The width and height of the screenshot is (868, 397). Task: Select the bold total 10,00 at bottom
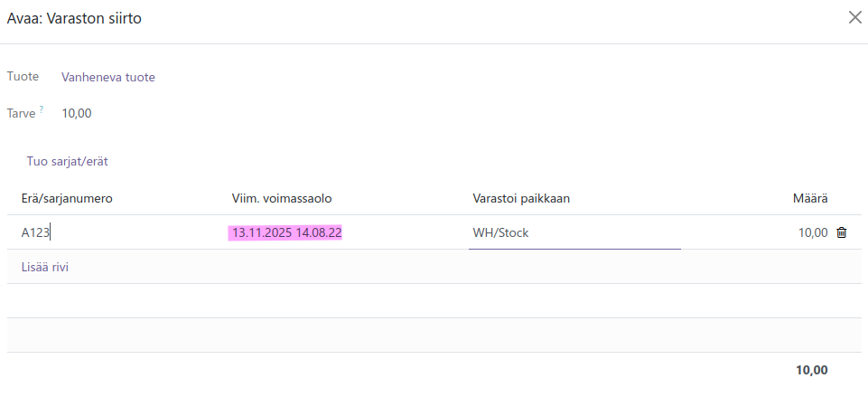811,370
